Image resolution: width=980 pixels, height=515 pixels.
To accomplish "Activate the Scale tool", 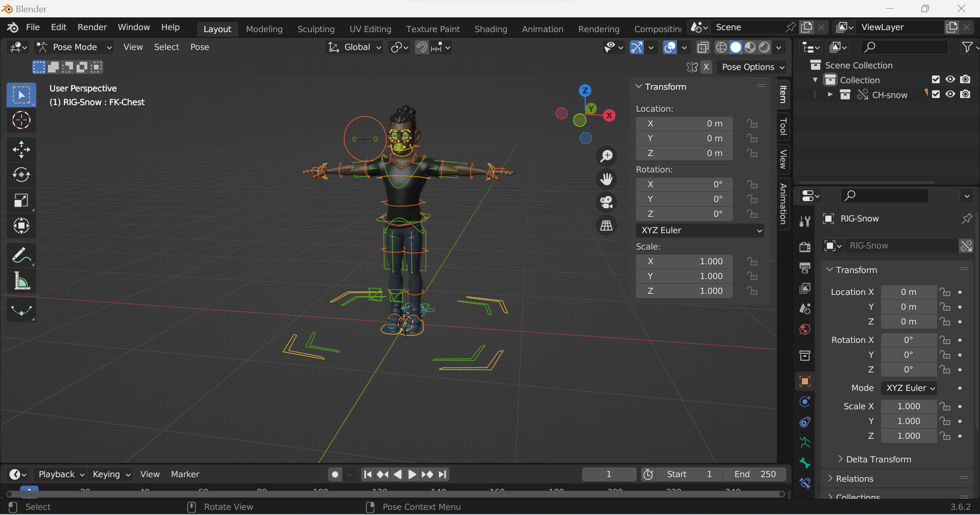I will tap(21, 201).
